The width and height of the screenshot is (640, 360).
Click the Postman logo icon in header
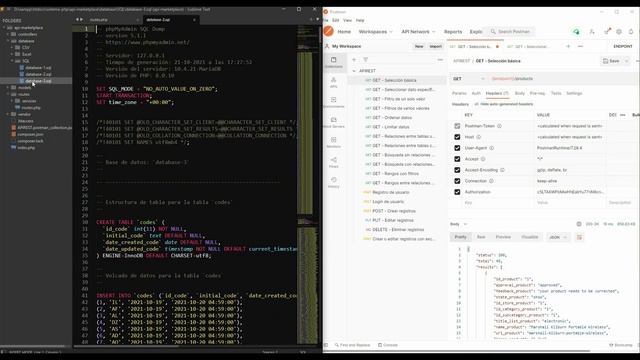329,31
